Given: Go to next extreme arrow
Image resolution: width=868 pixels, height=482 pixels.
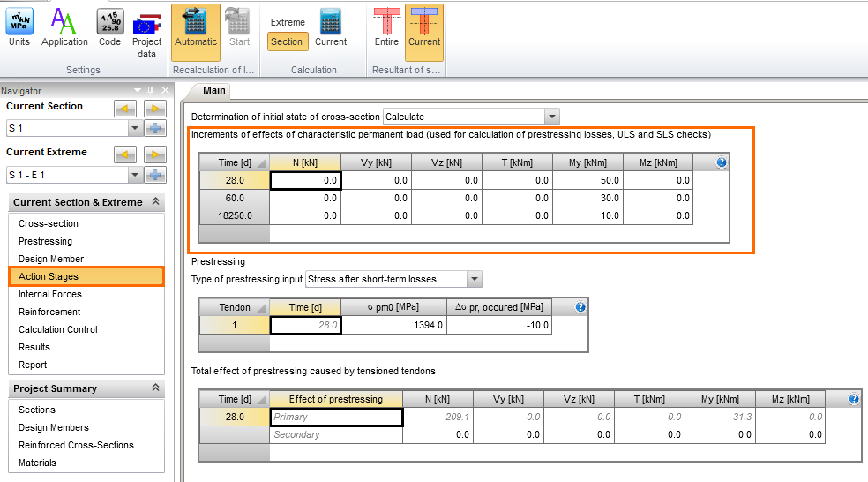Looking at the screenshot, I should [x=155, y=154].
